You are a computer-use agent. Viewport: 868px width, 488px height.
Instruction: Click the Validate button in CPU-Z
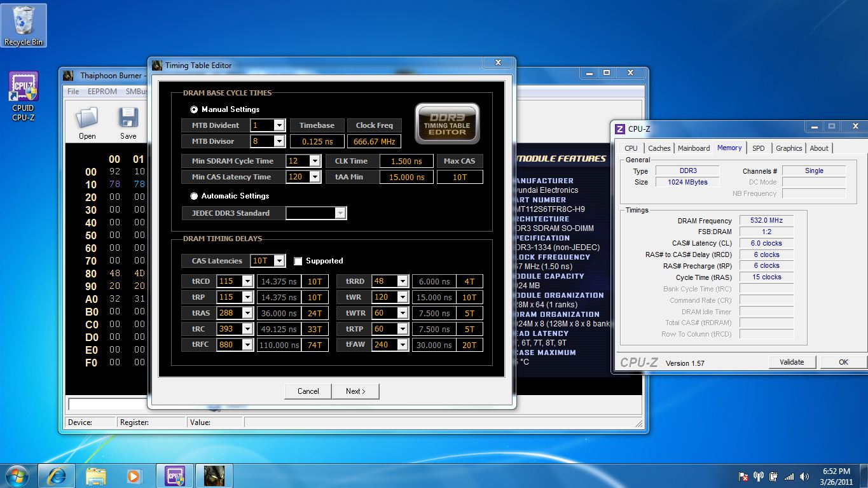[792, 362]
